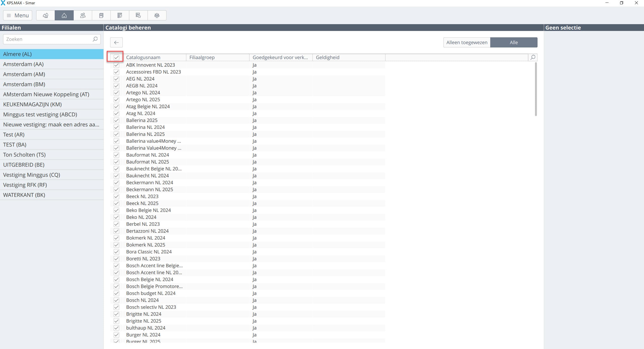Click magnifier icon in Filialen search box
644x349 pixels.
pos(95,39)
